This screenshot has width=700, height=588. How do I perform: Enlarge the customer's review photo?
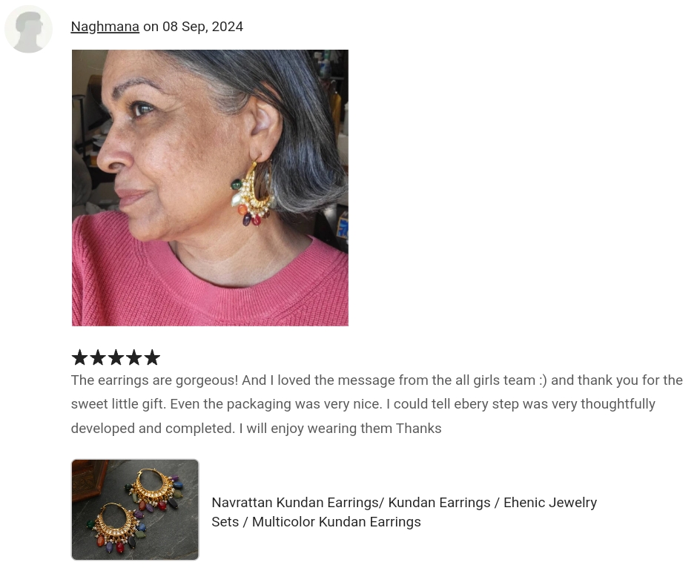tap(210, 188)
